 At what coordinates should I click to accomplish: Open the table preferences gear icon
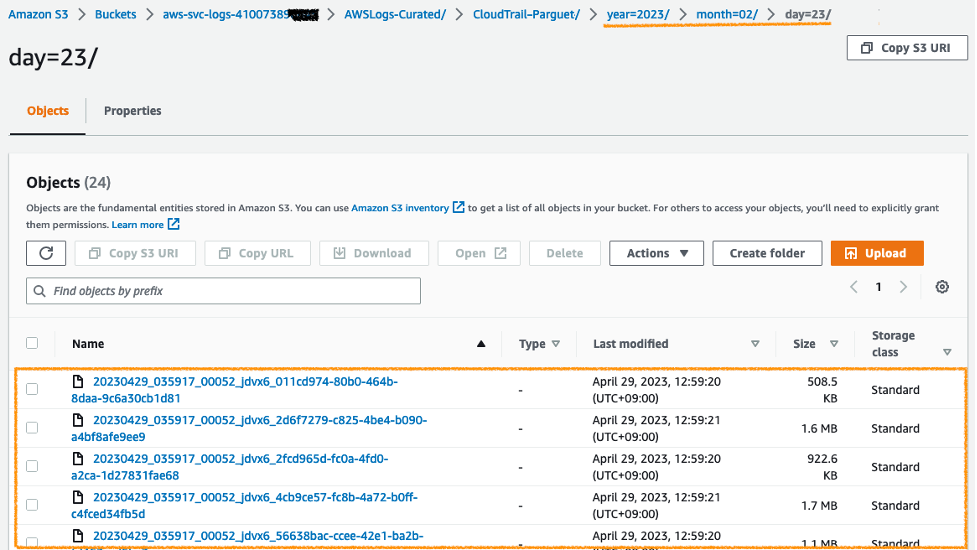click(x=942, y=287)
